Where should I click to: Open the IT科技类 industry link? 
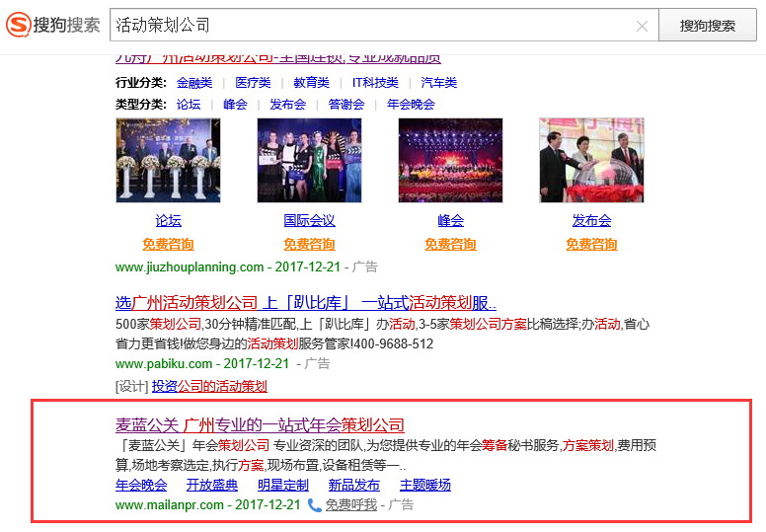tap(375, 83)
